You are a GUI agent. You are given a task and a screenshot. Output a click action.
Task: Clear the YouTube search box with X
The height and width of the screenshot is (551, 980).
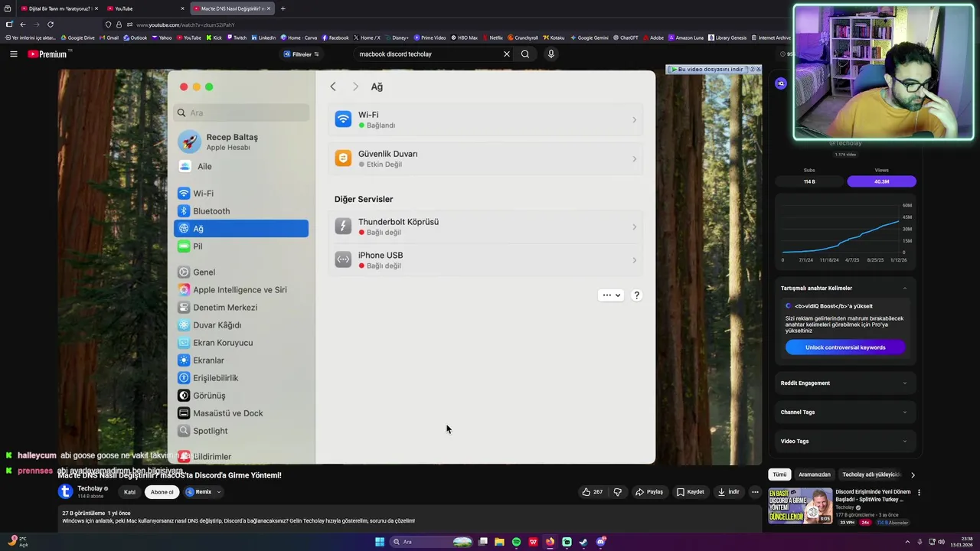506,54
